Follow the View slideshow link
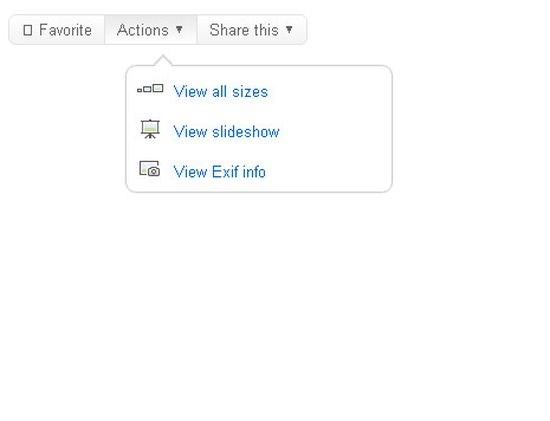Viewport: 550px width, 421px height. click(226, 132)
